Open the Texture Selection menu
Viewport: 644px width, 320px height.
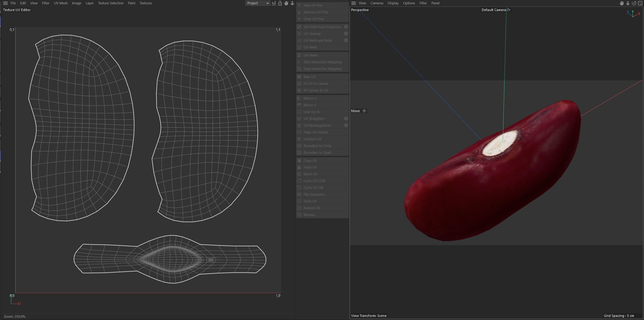(x=111, y=3)
